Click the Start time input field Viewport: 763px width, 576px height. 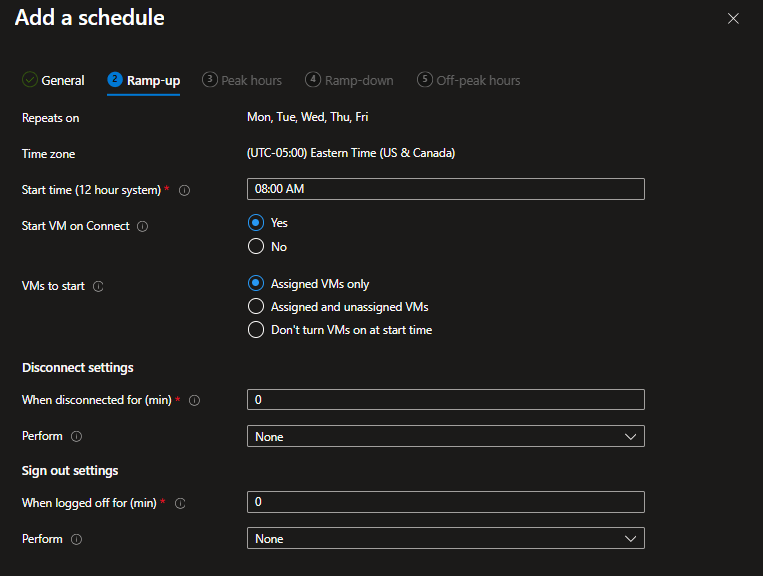tap(445, 189)
